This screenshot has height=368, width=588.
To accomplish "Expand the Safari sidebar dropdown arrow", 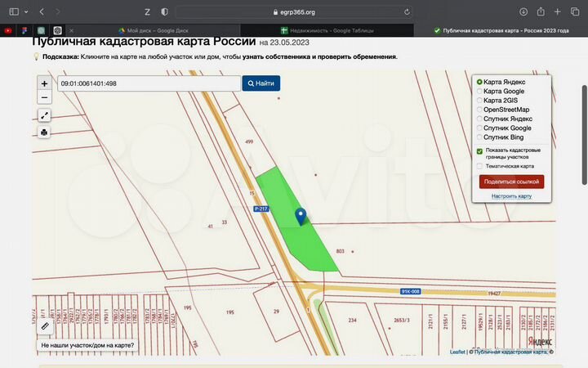I will [25, 12].
